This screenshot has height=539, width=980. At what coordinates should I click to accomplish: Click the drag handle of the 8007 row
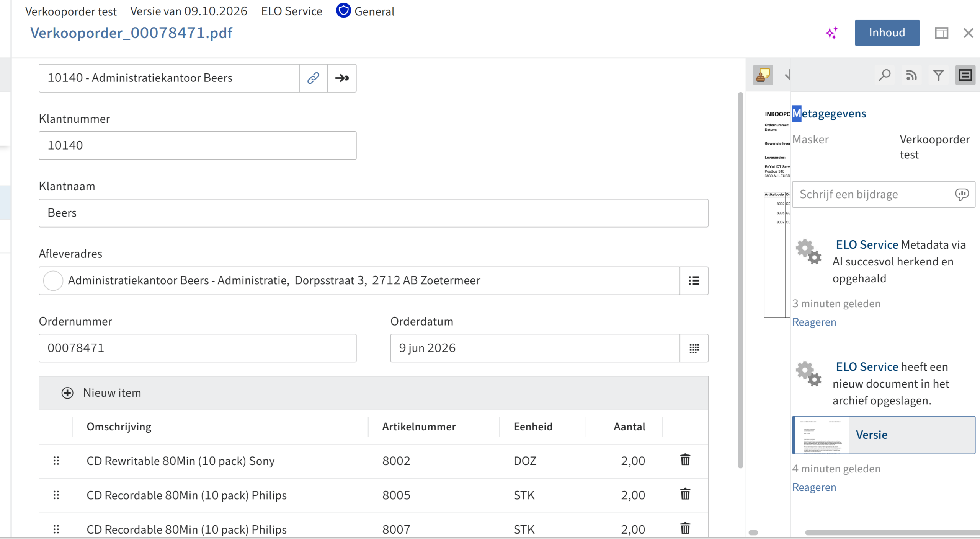pyautogui.click(x=56, y=529)
